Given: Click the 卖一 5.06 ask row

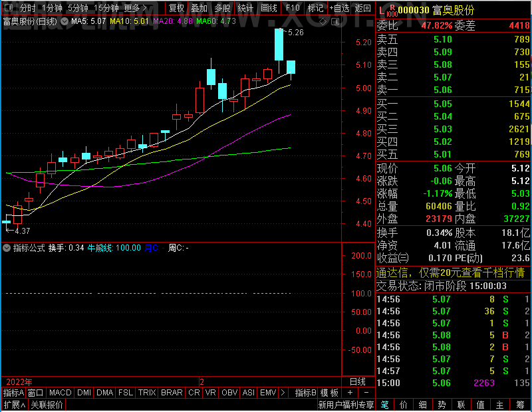Looking at the screenshot, I should click(454, 90).
